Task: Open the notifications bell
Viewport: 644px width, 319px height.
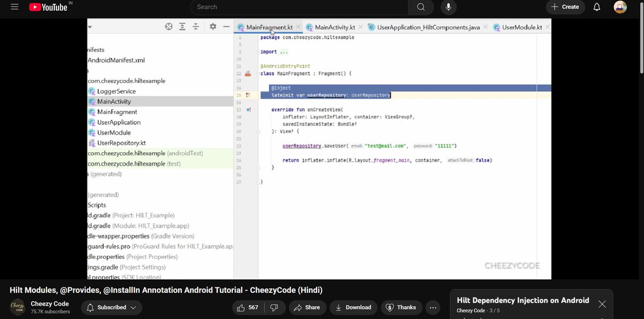Action: 597,7
